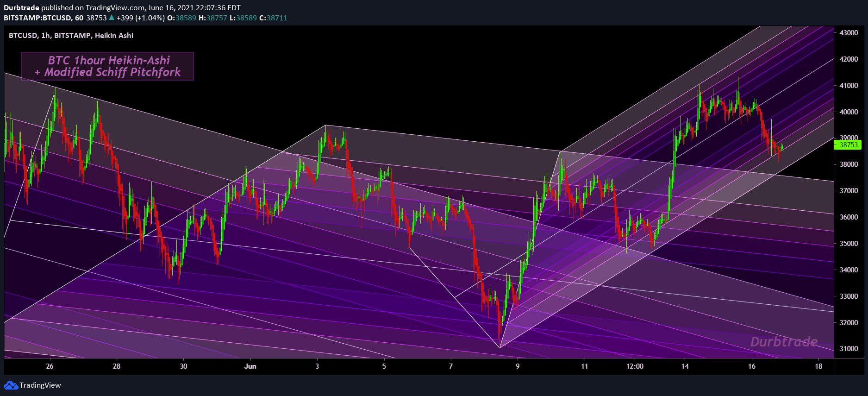Click the 'TradingView' footer text
This screenshot has width=868, height=396.
point(40,385)
